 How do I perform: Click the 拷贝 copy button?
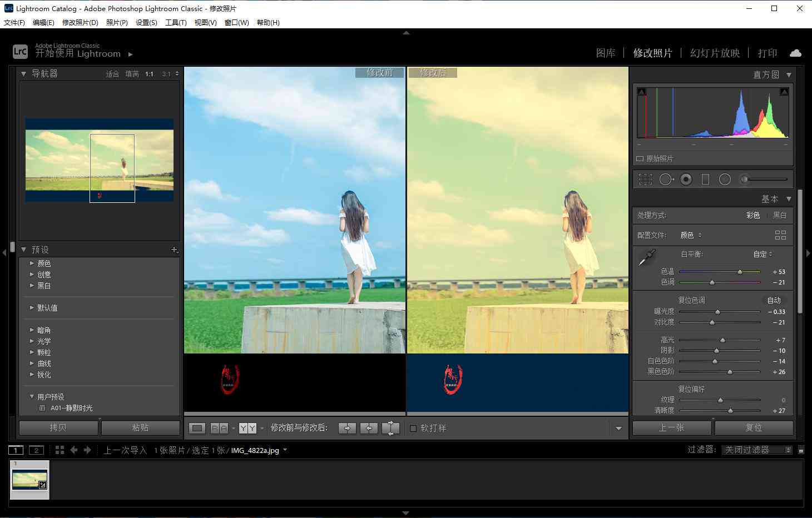point(58,428)
